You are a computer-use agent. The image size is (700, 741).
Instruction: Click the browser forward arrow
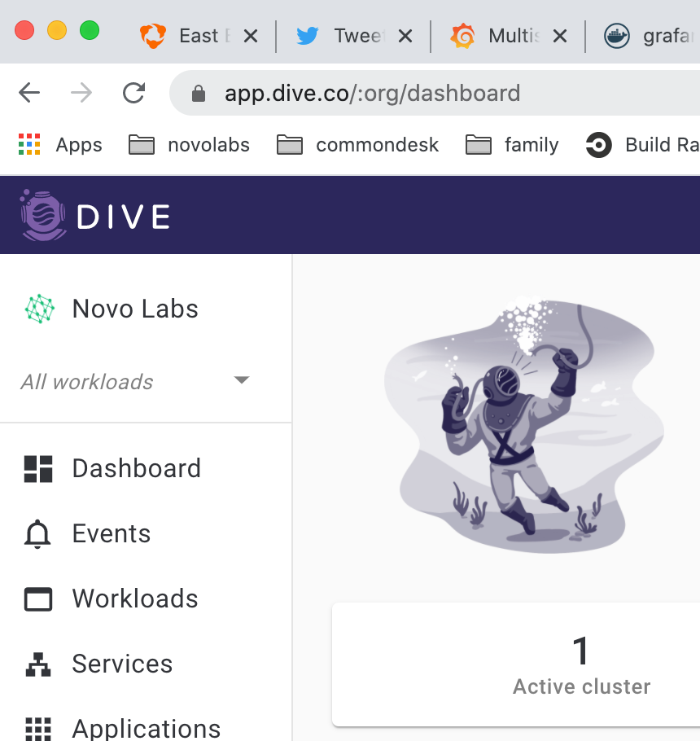pos(81,93)
